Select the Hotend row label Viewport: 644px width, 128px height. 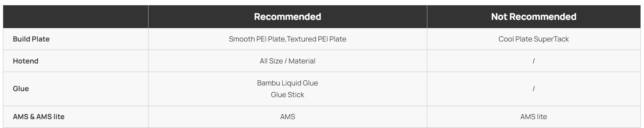click(26, 61)
